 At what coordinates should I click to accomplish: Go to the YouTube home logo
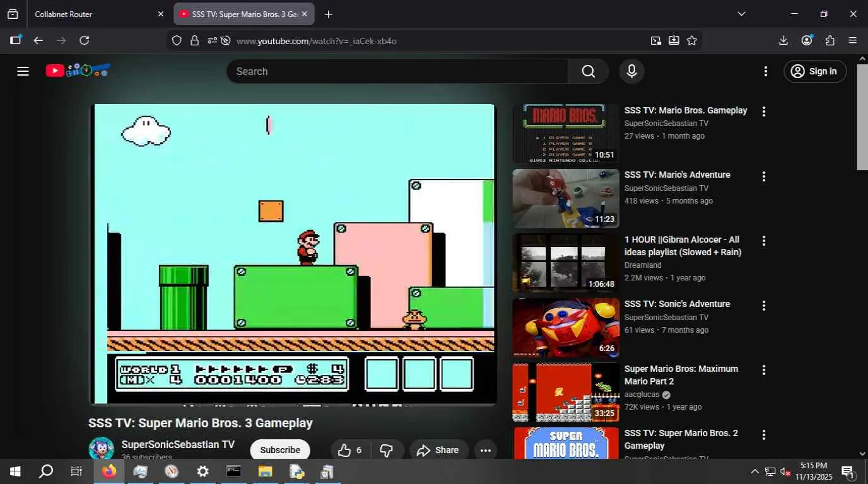click(x=78, y=71)
